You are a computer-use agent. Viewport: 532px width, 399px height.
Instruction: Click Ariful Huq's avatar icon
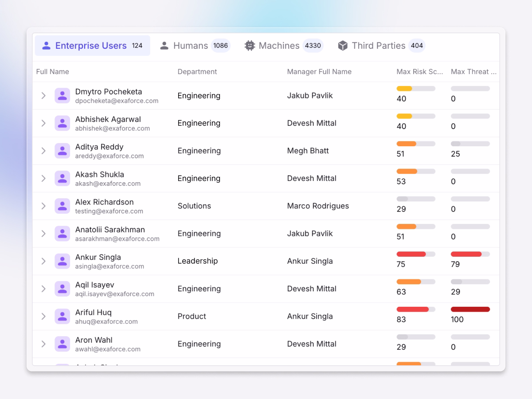tap(62, 316)
